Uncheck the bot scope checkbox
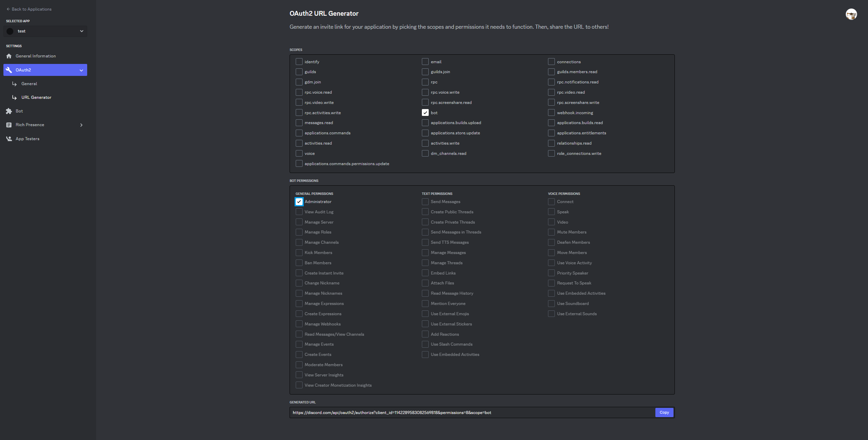The width and height of the screenshot is (868, 440). point(425,112)
